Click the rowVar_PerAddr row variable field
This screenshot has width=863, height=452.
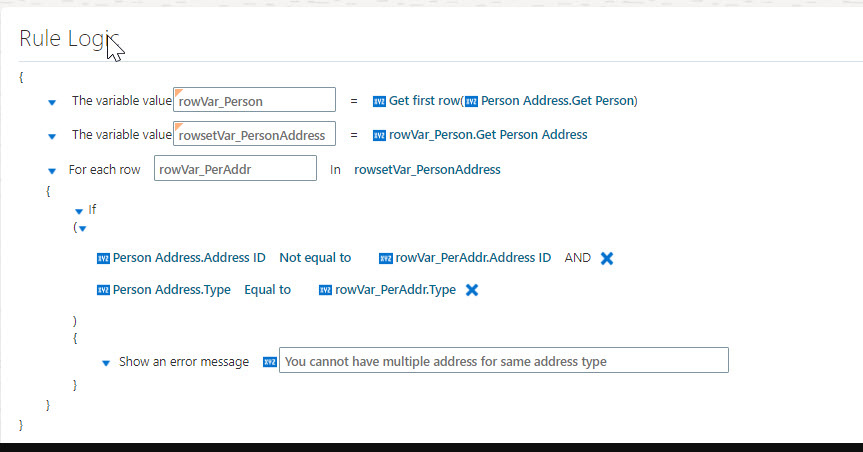(x=235, y=168)
